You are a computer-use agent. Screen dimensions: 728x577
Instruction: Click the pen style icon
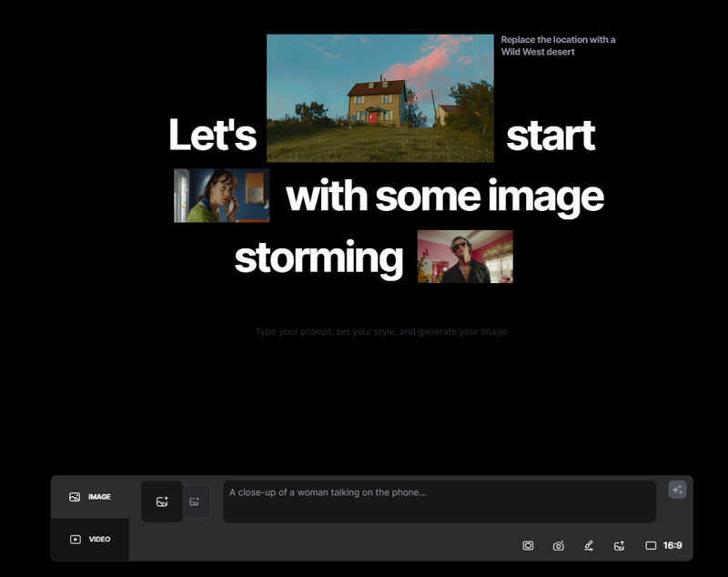589,546
